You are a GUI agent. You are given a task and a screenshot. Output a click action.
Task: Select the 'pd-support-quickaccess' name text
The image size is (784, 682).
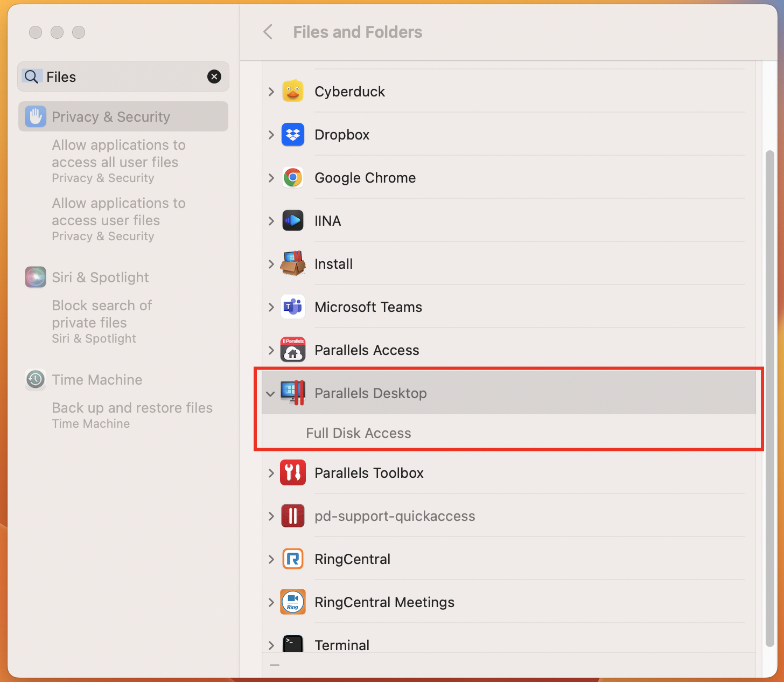[x=395, y=516]
